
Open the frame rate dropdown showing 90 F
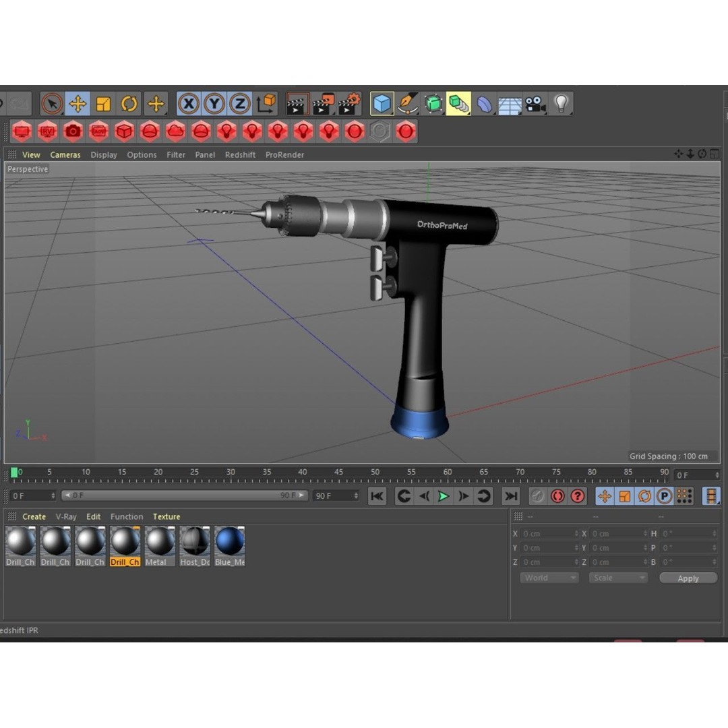(336, 495)
